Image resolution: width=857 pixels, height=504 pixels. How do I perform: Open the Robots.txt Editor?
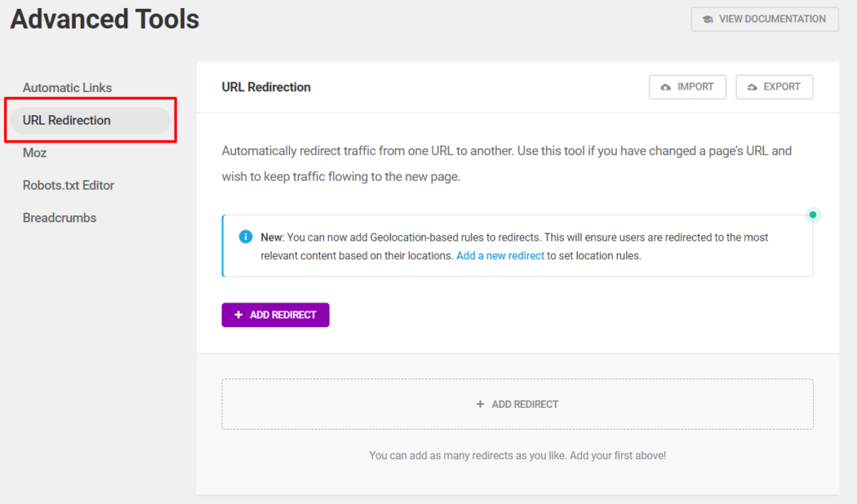coord(68,185)
